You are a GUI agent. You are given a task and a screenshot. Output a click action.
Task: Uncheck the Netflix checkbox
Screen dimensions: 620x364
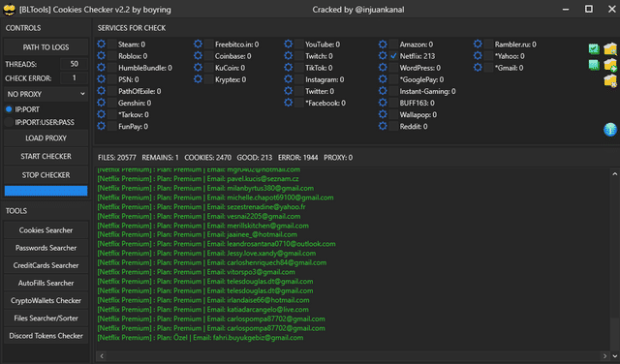(393, 56)
